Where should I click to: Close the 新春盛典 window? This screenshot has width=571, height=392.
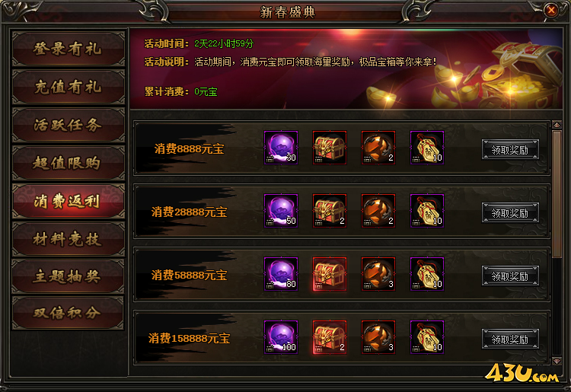[551, 10]
